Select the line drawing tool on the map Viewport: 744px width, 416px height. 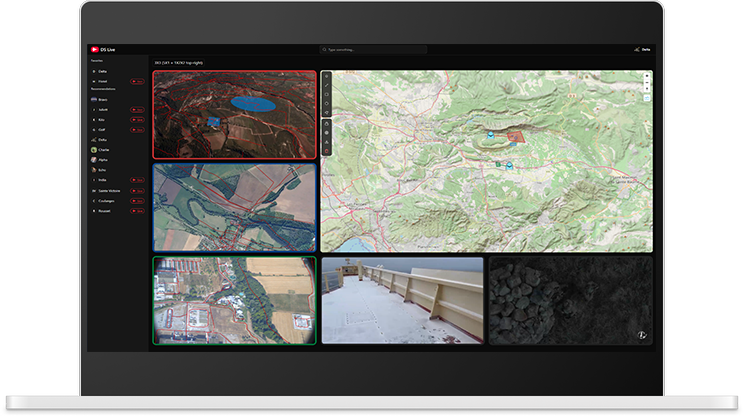click(327, 86)
